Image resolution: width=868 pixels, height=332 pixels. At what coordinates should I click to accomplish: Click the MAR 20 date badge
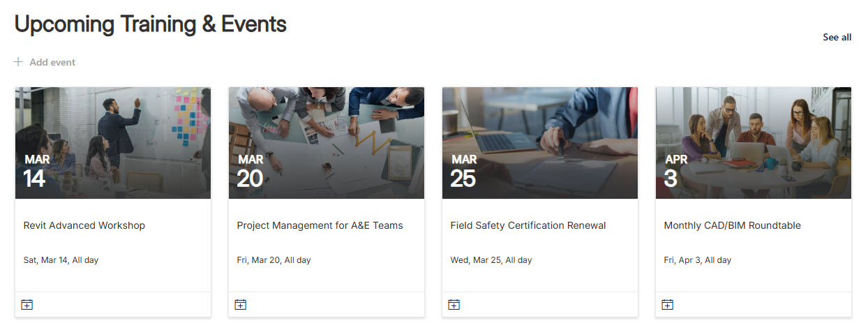pos(250,172)
